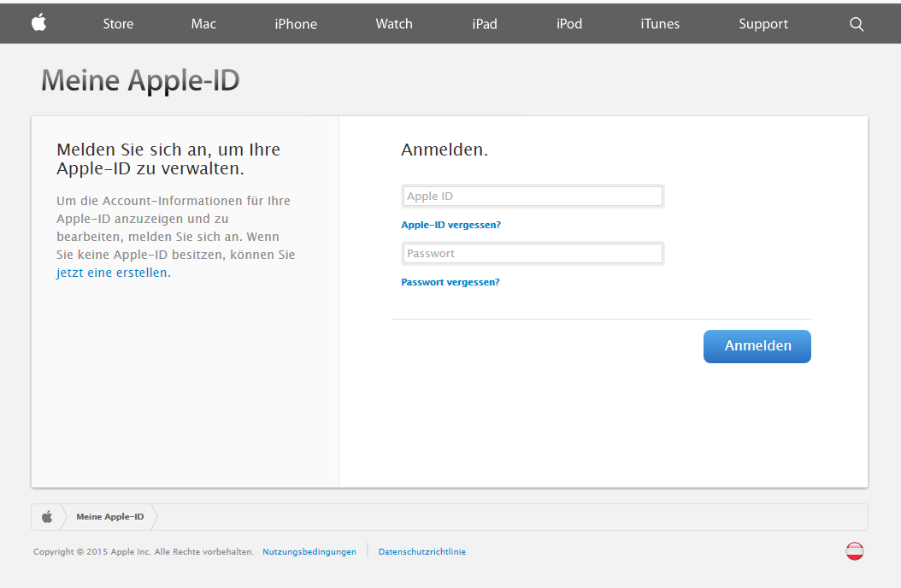
Task: Focus the Apple ID input field
Action: (x=533, y=197)
